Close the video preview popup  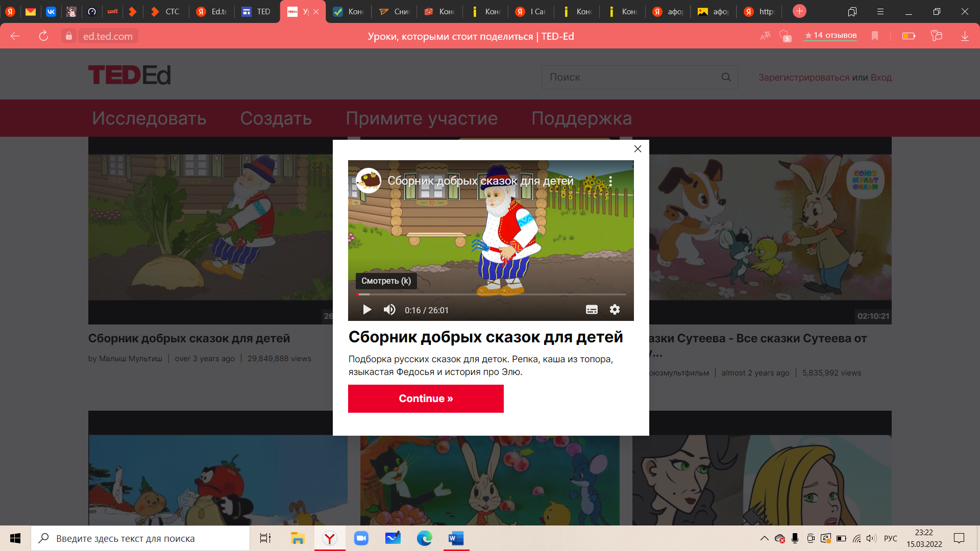pyautogui.click(x=638, y=149)
